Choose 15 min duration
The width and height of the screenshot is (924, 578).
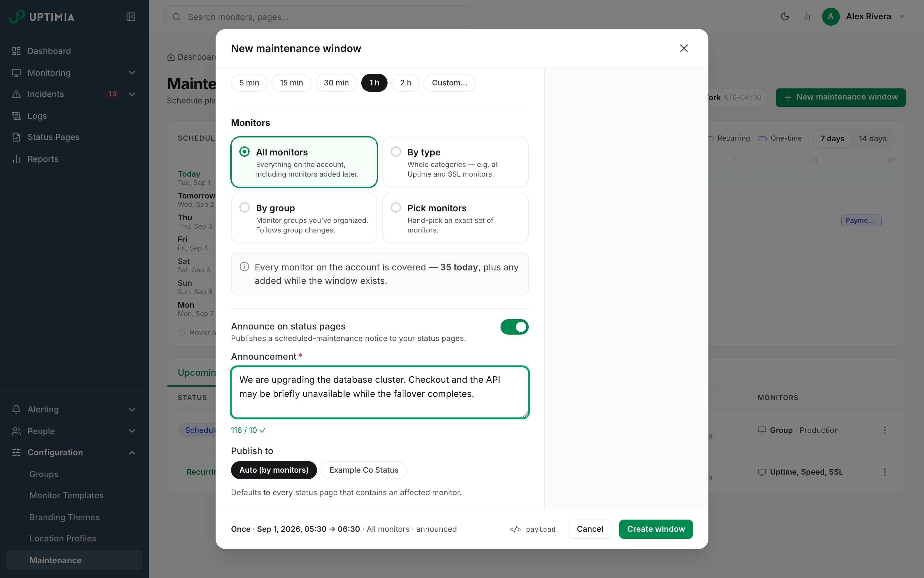[291, 83]
